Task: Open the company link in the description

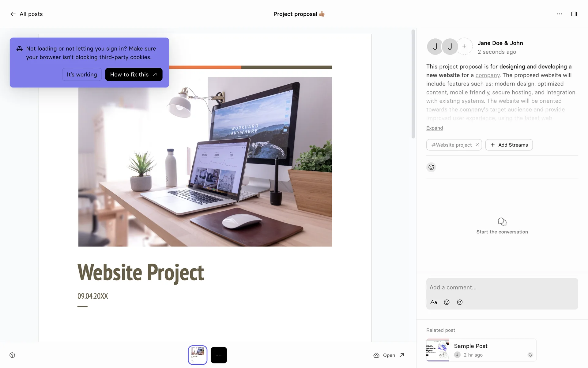Action: point(487,75)
